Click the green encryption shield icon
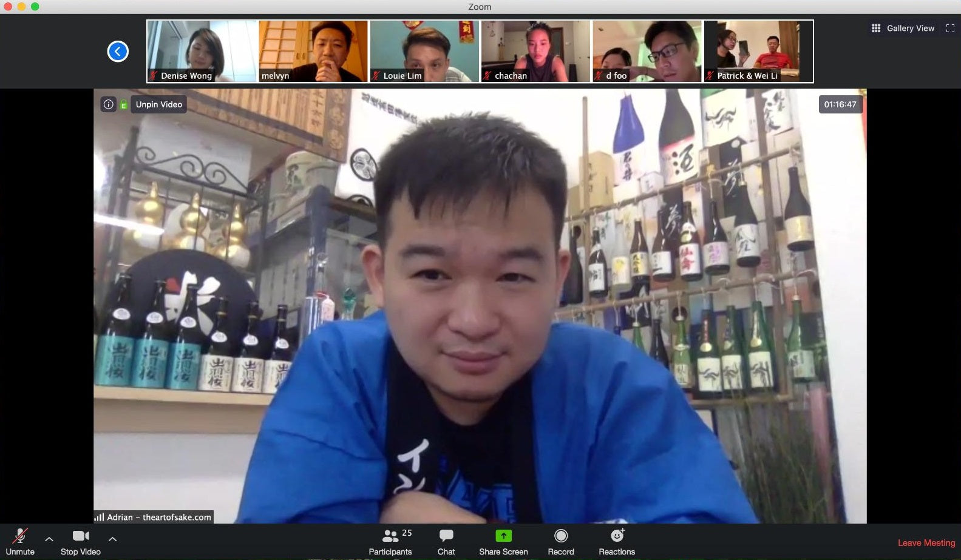961x560 pixels. tap(123, 105)
